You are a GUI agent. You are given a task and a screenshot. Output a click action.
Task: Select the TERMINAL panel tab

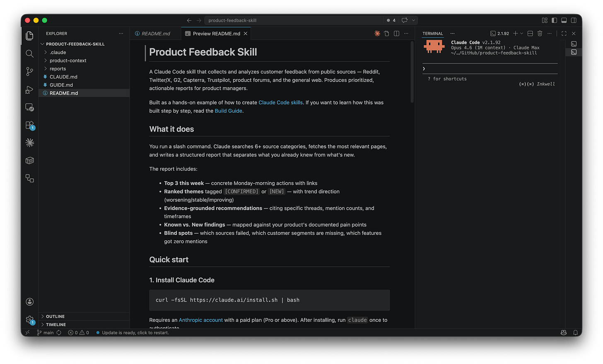pos(432,34)
